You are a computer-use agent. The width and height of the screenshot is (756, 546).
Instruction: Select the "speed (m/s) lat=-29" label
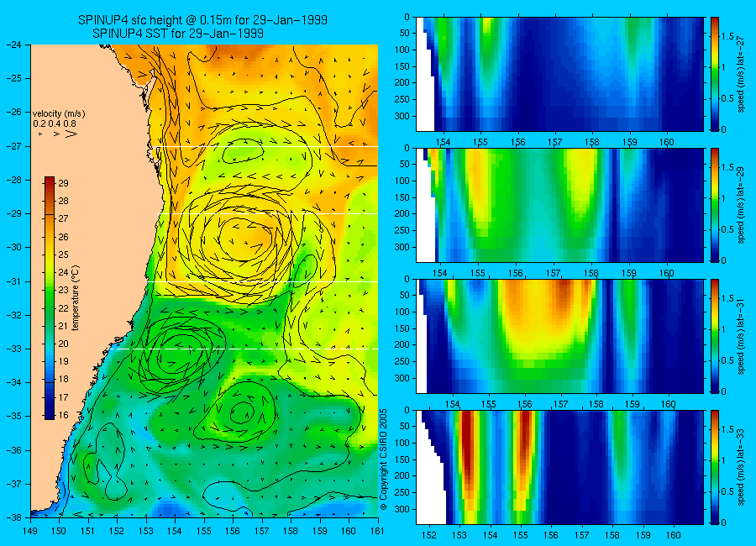[x=742, y=205]
